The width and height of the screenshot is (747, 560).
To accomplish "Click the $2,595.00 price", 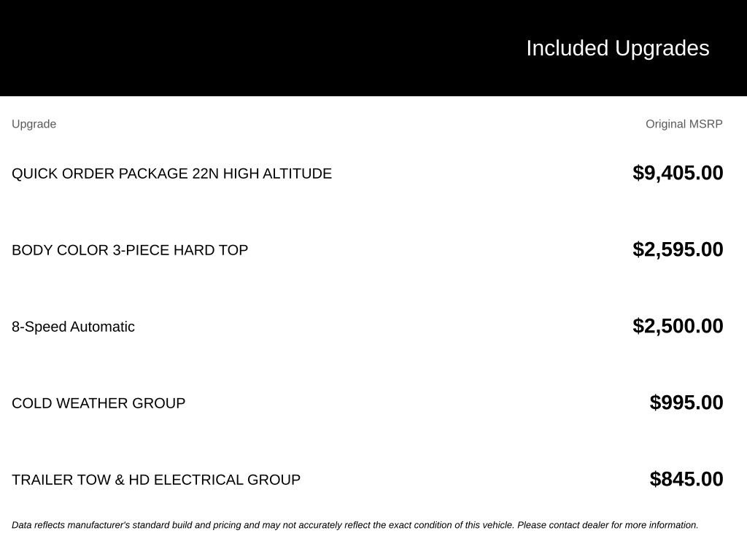I will tap(678, 249).
